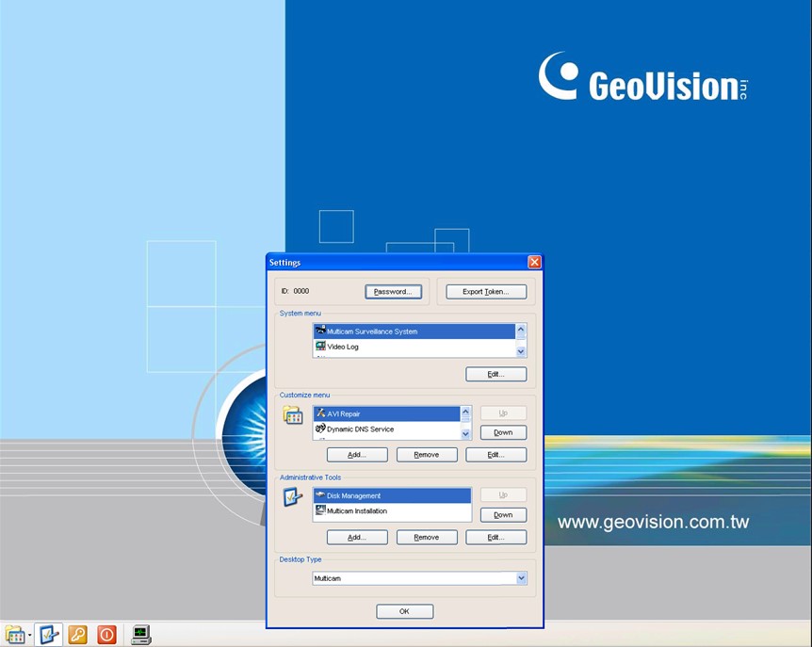Screen dimensions: 812x647
Task: Click the Settings checklist icon in the taskbar
Action: (x=49, y=635)
